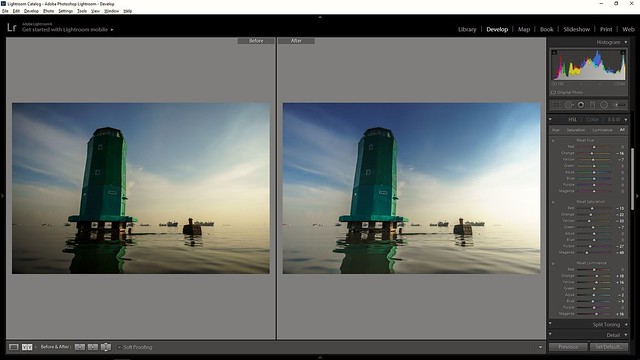
Task: Switch to Loupe view in the toolbar
Action: click(x=13, y=347)
